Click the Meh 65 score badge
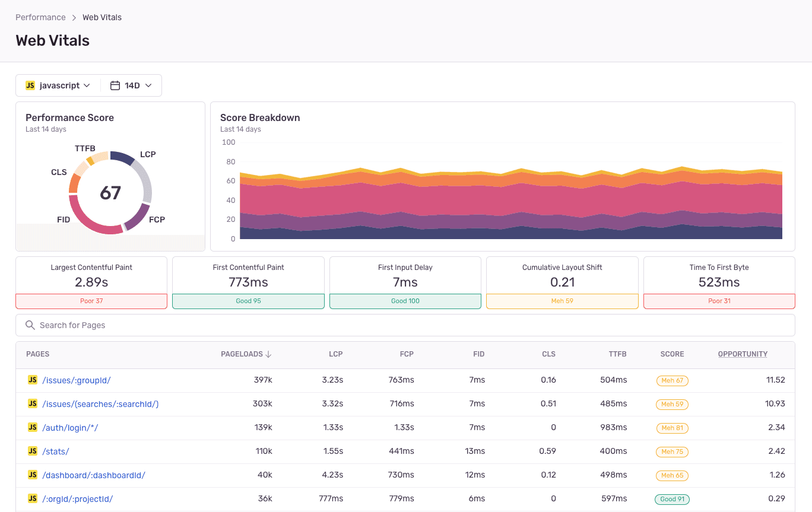Screen dimensions: 812x512 point(672,475)
